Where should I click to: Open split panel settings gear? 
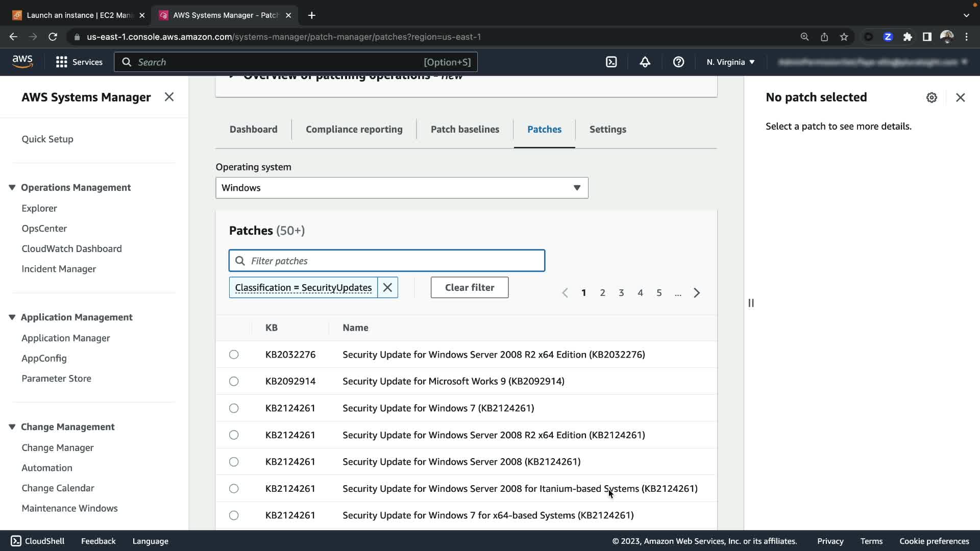pyautogui.click(x=932, y=97)
